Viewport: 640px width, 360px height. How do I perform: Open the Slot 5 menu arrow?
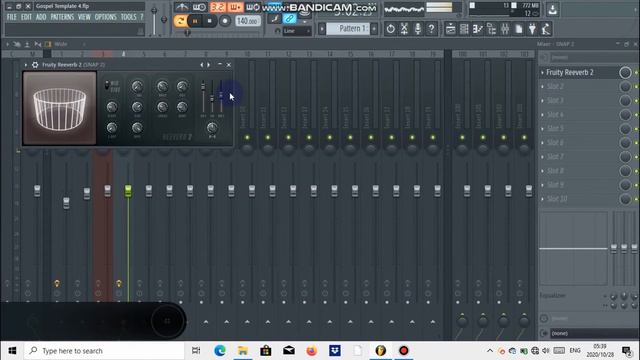coord(542,129)
